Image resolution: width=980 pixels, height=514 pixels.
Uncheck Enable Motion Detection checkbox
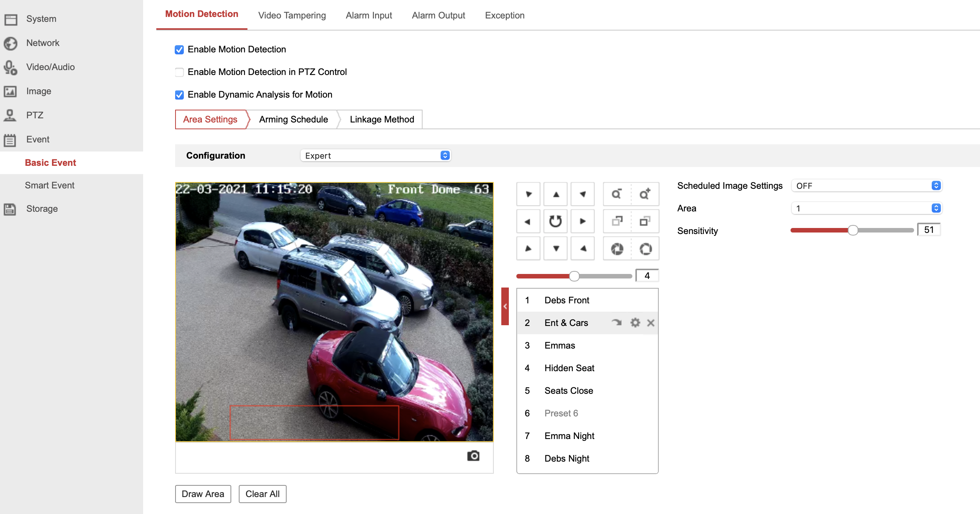(x=179, y=49)
